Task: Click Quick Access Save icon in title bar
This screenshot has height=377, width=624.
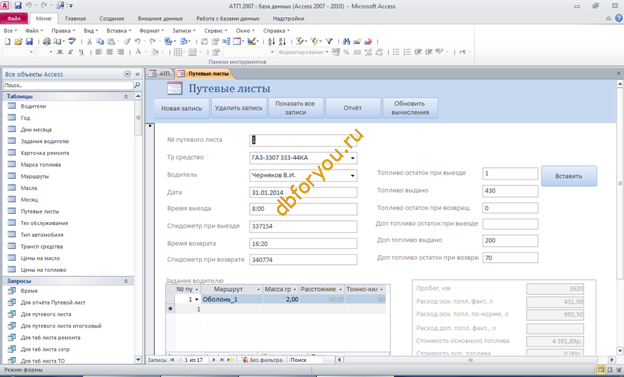Action: (x=18, y=6)
